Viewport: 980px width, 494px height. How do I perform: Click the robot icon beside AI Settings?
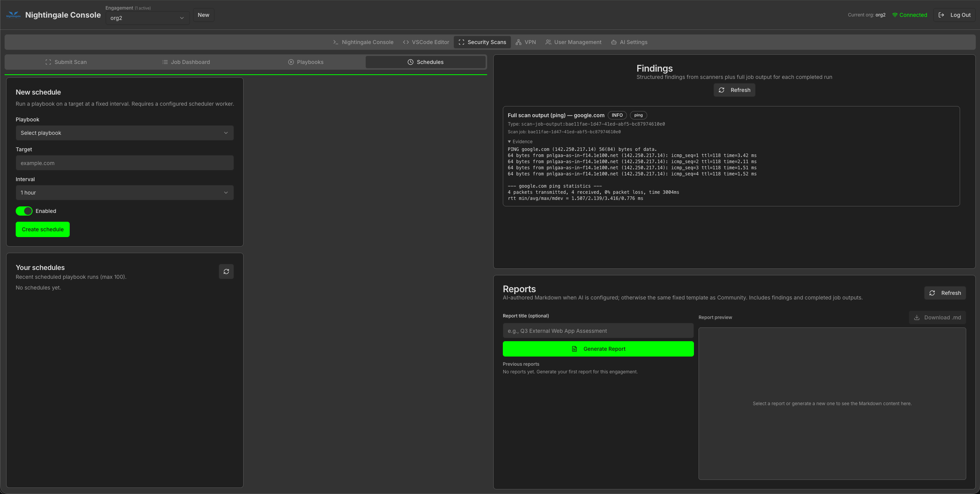614,42
